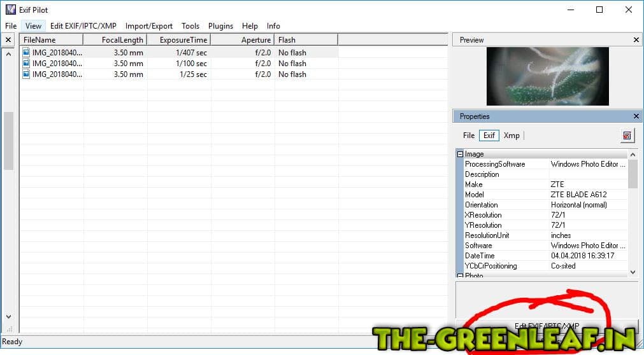Collapse the Photo property group
Image resolution: width=644 pixels, height=355 pixels.
(x=460, y=275)
